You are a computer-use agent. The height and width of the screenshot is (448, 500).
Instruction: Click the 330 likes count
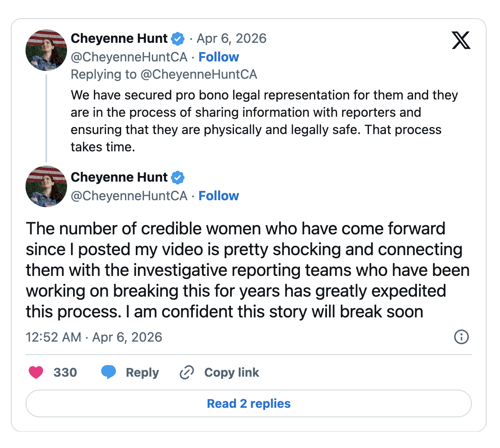(x=65, y=372)
